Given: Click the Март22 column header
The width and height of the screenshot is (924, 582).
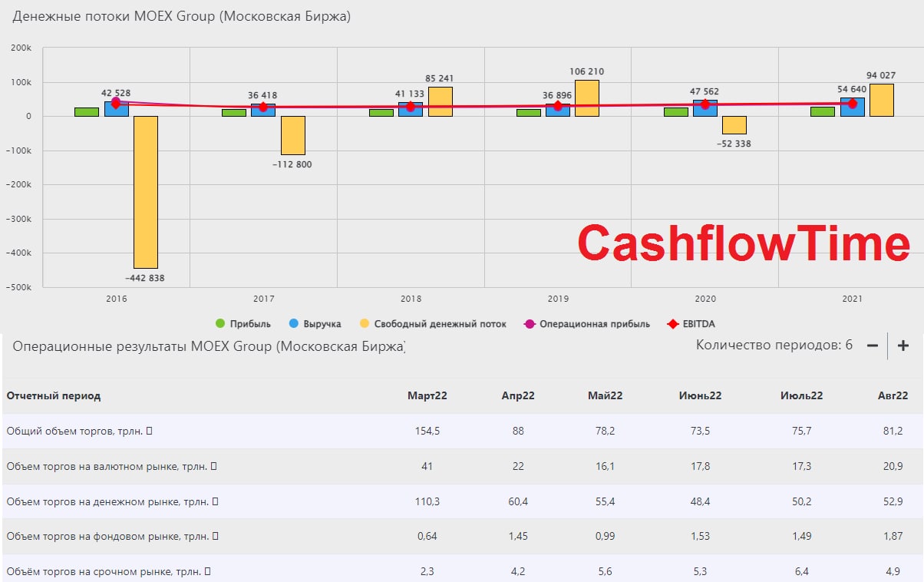Looking at the screenshot, I should [427, 396].
